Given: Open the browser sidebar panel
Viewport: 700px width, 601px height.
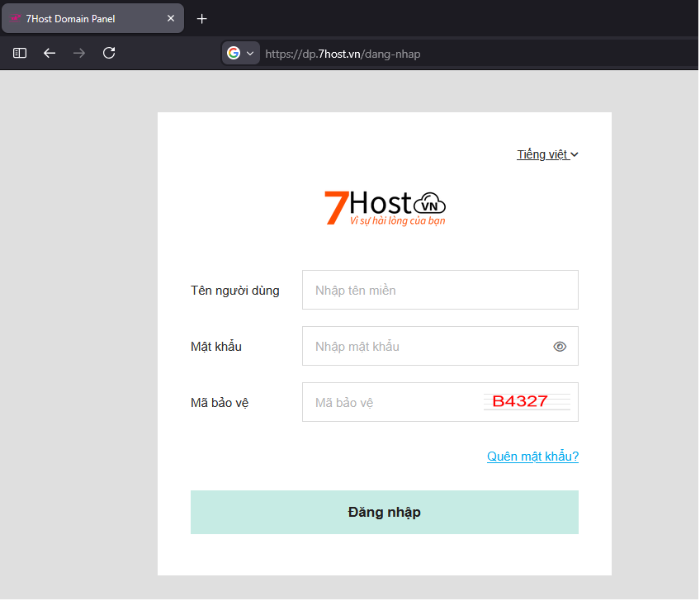Looking at the screenshot, I should click(x=20, y=53).
